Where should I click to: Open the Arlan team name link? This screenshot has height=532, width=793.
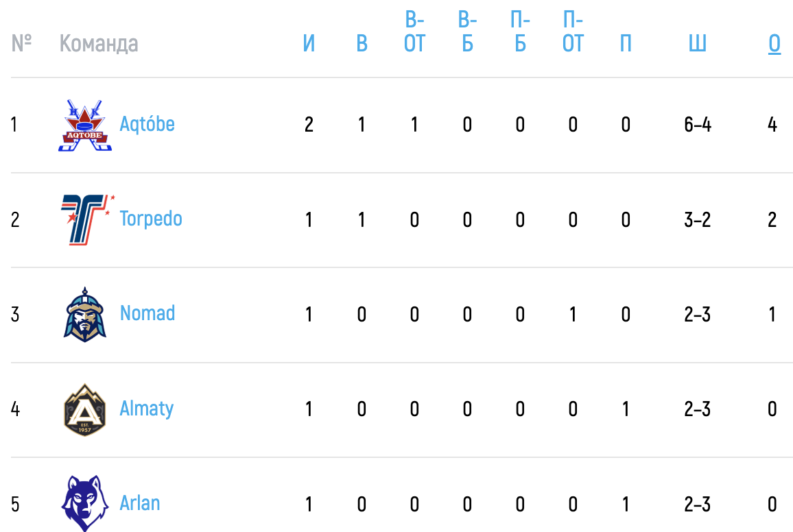[x=140, y=503]
